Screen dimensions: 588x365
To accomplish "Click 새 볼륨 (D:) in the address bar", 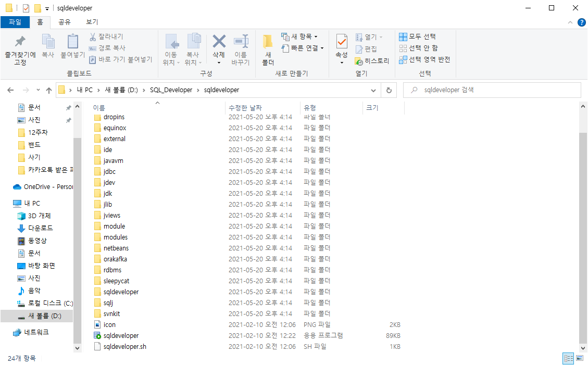I will [x=121, y=90].
